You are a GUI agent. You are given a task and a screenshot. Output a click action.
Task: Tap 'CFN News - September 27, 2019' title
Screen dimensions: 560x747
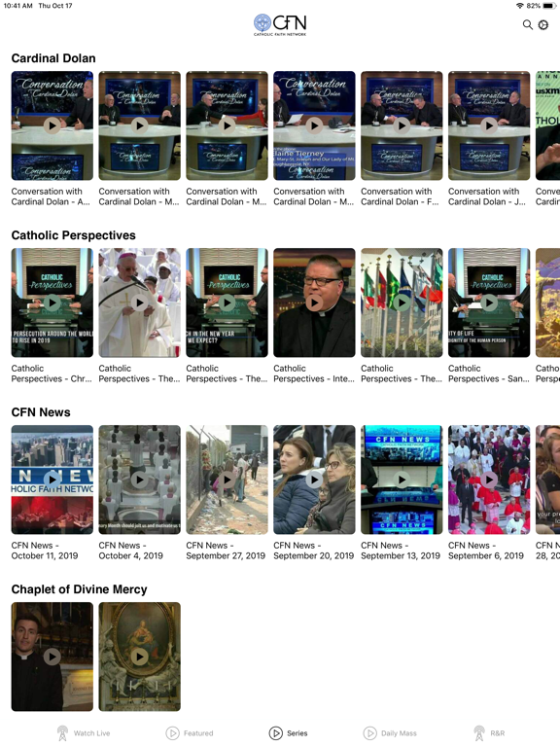click(x=226, y=551)
